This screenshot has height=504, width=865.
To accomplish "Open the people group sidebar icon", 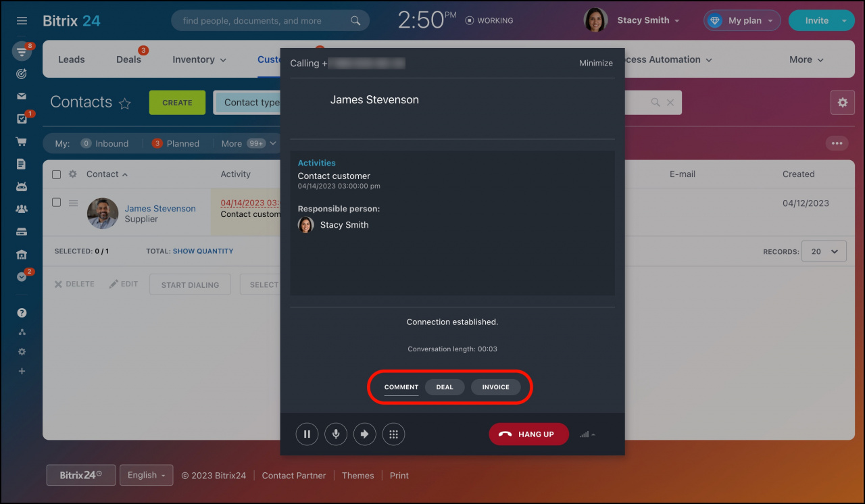I will click(x=22, y=209).
